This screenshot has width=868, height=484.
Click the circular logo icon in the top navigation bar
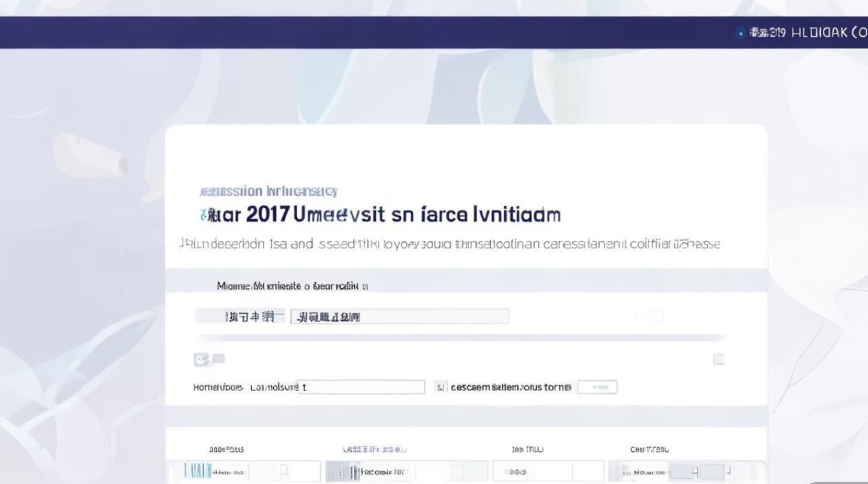pos(739,31)
